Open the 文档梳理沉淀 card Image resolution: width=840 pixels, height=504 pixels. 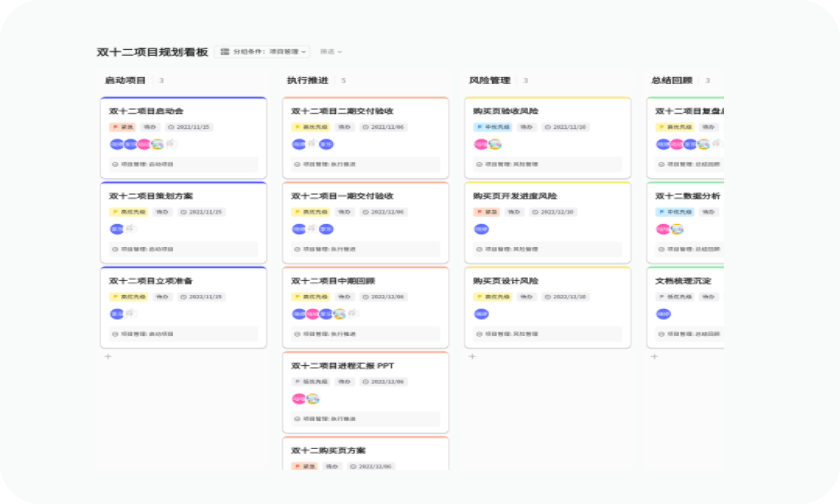pyautogui.click(x=686, y=307)
